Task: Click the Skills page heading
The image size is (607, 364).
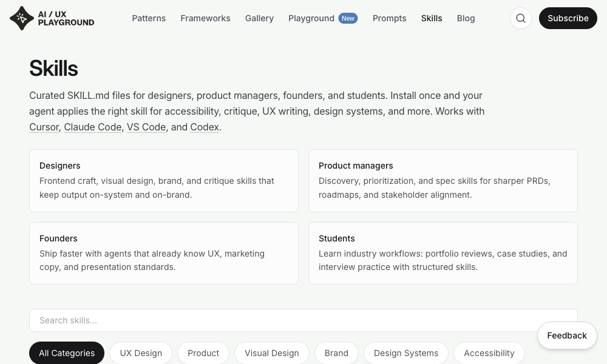Action: (x=53, y=69)
